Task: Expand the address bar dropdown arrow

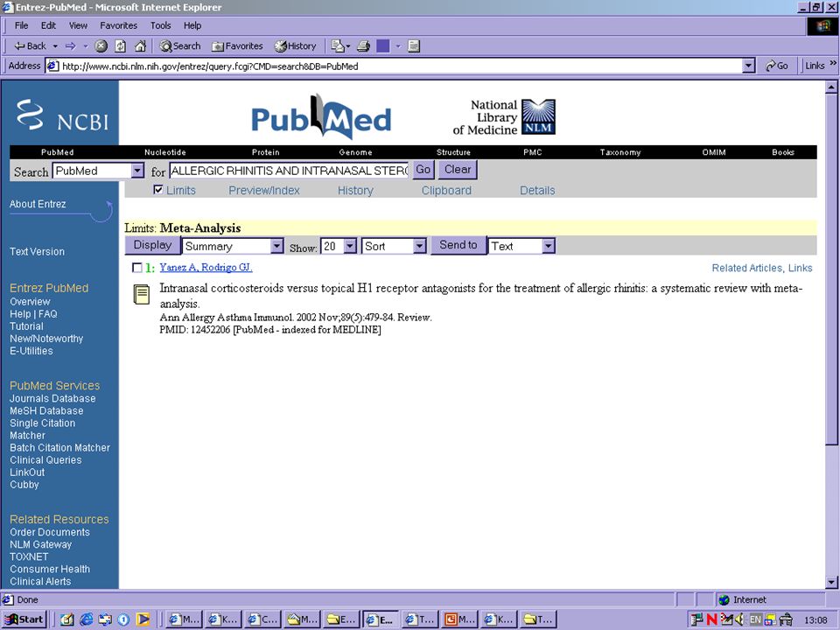Action: coord(748,66)
